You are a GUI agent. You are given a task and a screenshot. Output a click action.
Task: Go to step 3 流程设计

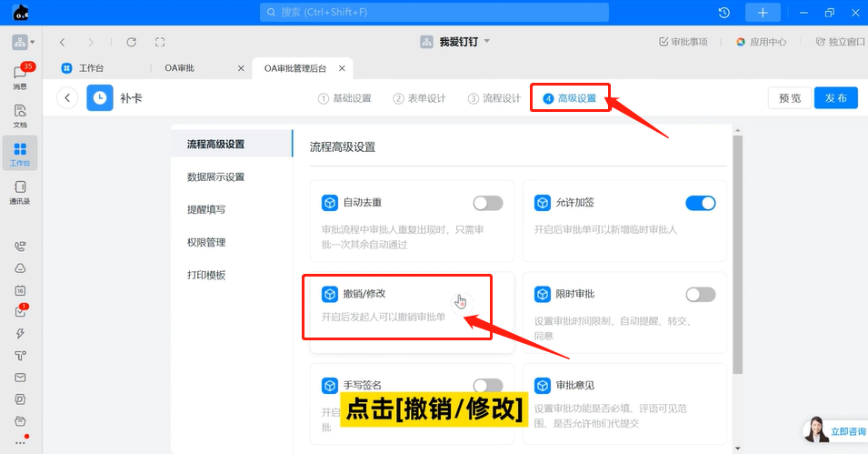click(494, 98)
